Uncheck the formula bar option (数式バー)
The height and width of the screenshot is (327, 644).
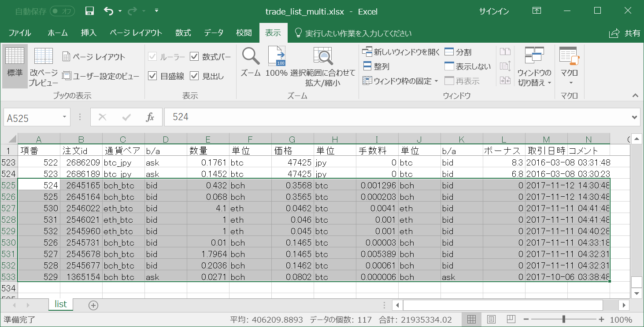click(195, 55)
